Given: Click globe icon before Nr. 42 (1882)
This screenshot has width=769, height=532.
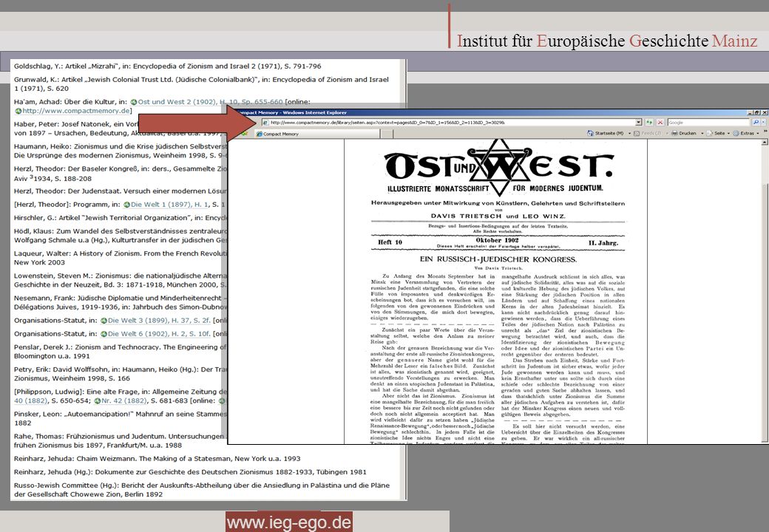Looking at the screenshot, I should pyautogui.click(x=97, y=400).
